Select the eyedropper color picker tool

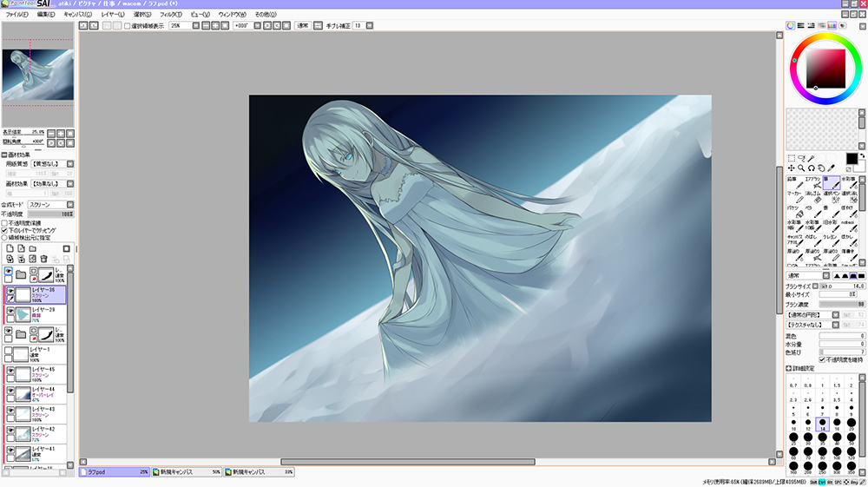831,168
